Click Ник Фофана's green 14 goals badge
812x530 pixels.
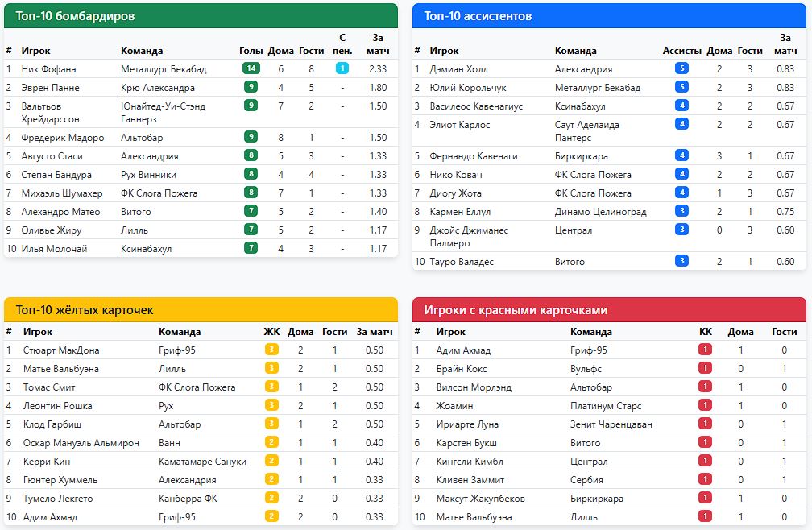point(251,69)
